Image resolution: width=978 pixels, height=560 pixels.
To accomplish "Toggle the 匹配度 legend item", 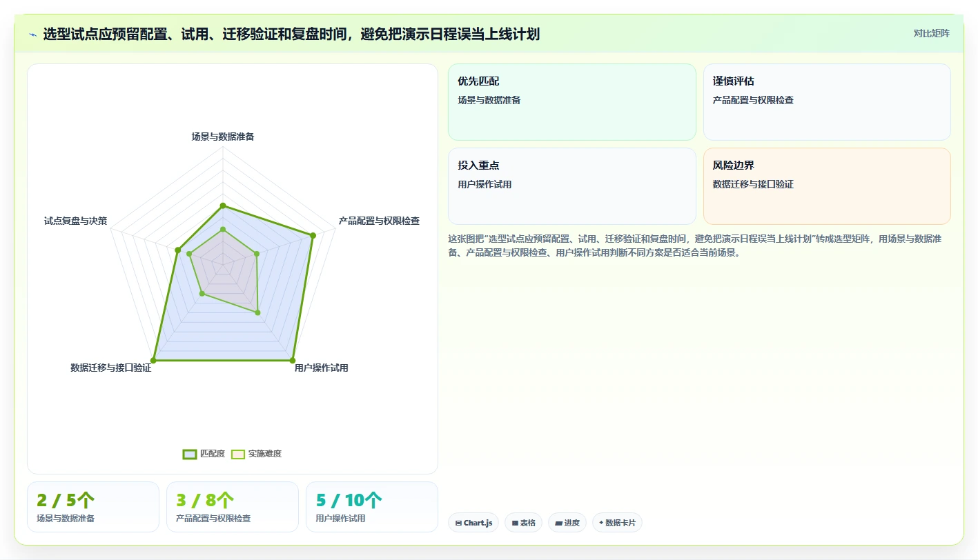I will point(204,454).
